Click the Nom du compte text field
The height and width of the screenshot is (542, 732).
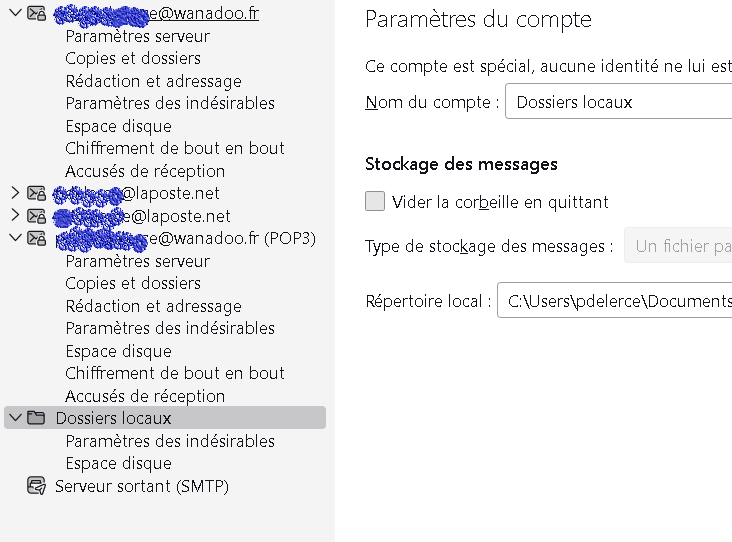click(618, 102)
